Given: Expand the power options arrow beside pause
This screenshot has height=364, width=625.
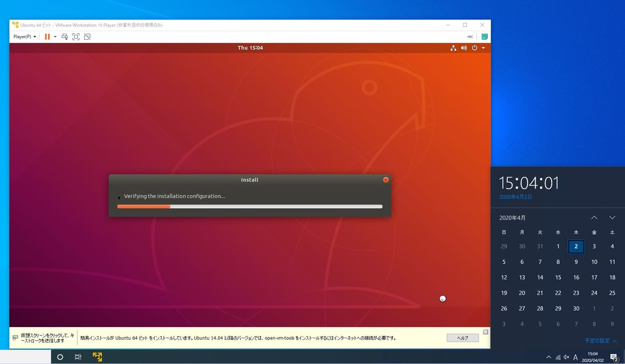Looking at the screenshot, I should tap(55, 37).
